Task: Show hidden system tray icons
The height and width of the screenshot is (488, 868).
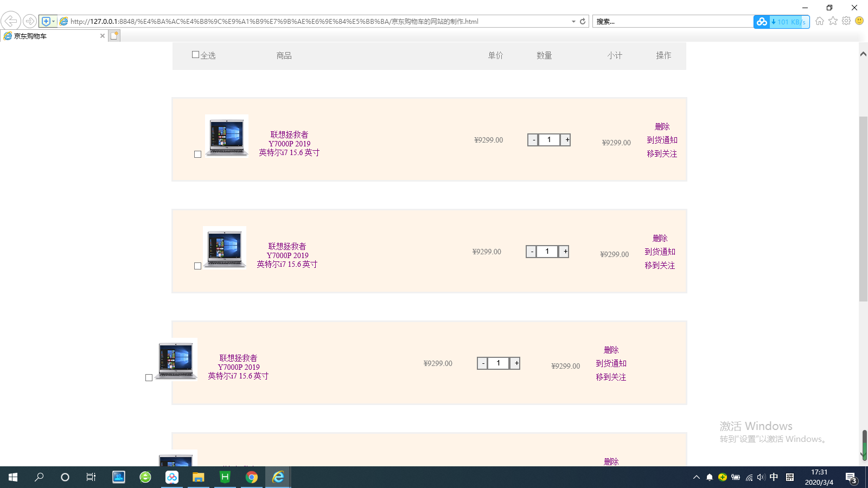Action: click(x=697, y=477)
